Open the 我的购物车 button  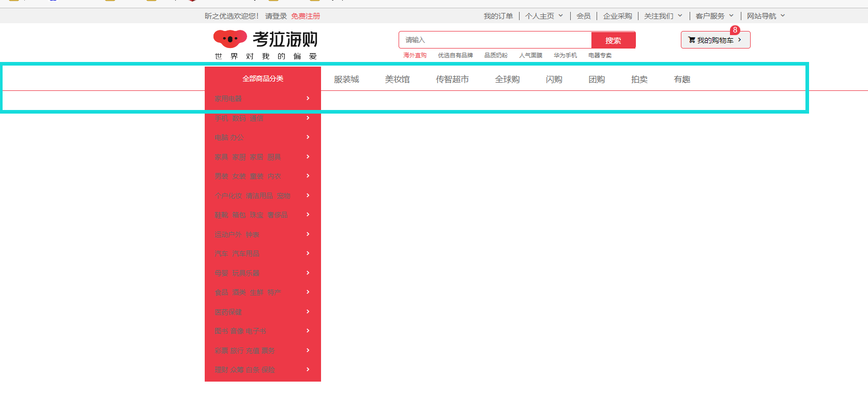click(x=715, y=40)
